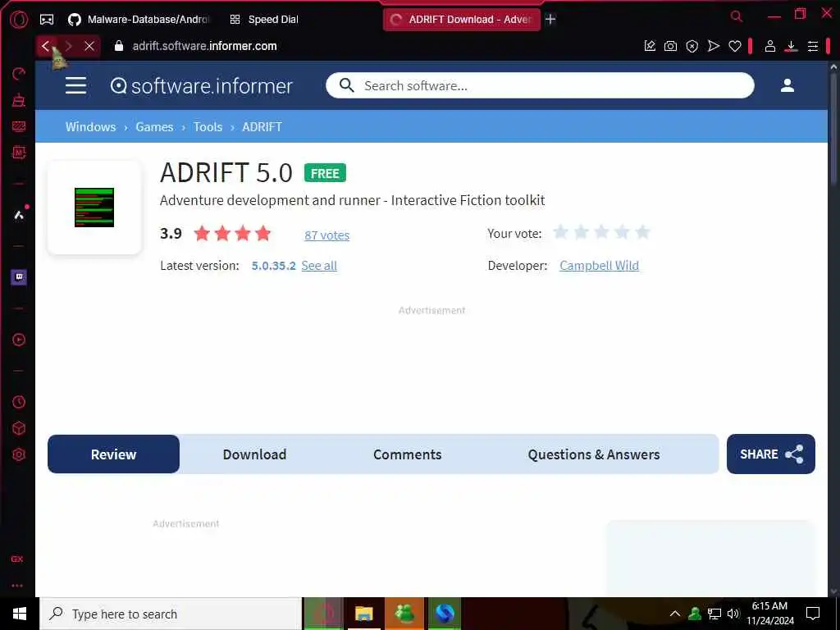Add page to bookmarks heart icon
Viewport: 840px width, 630px height.
click(x=734, y=46)
